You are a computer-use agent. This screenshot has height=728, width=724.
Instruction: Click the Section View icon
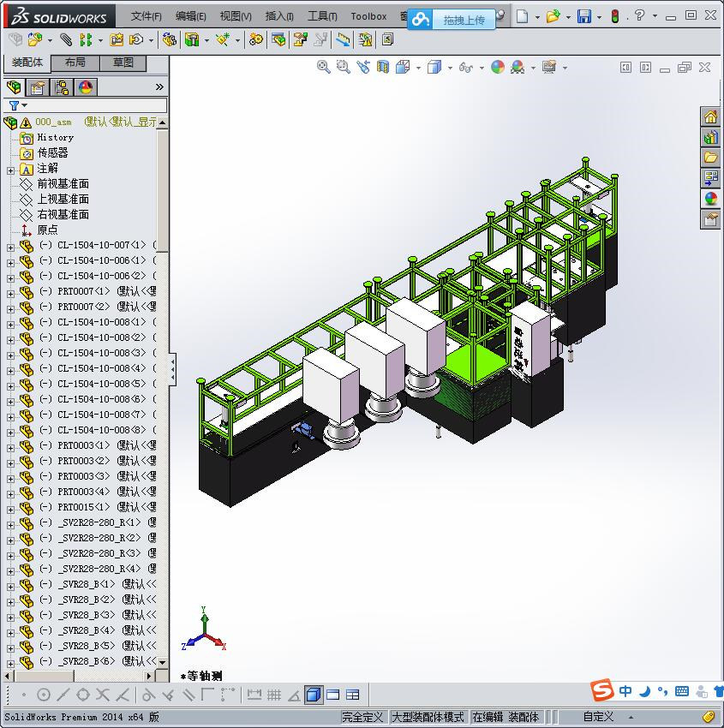pyautogui.click(x=383, y=68)
